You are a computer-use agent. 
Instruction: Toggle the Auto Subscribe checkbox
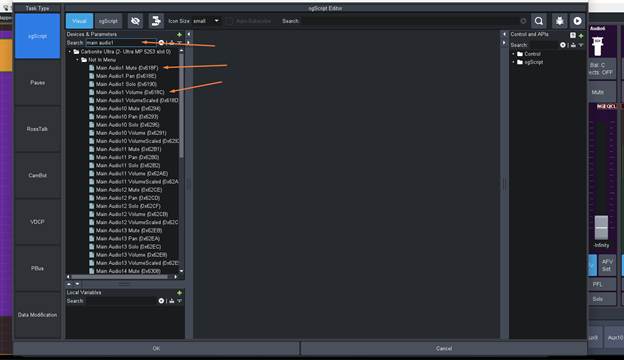click(x=230, y=21)
